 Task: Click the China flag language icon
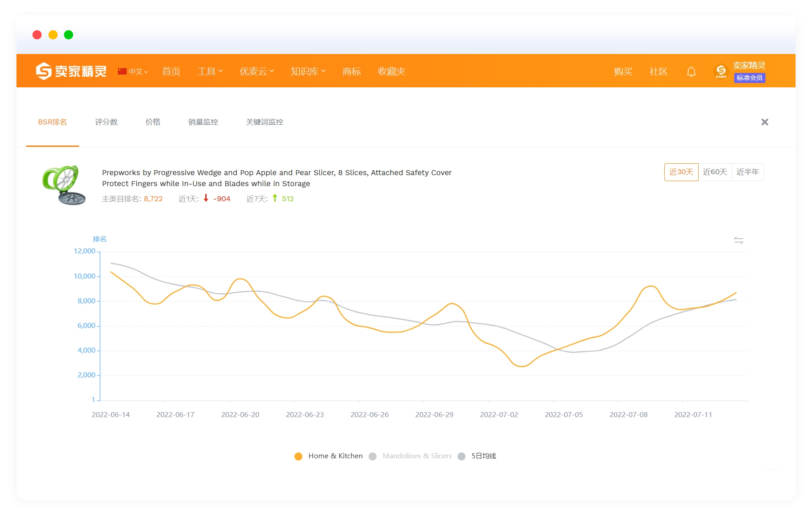(122, 71)
